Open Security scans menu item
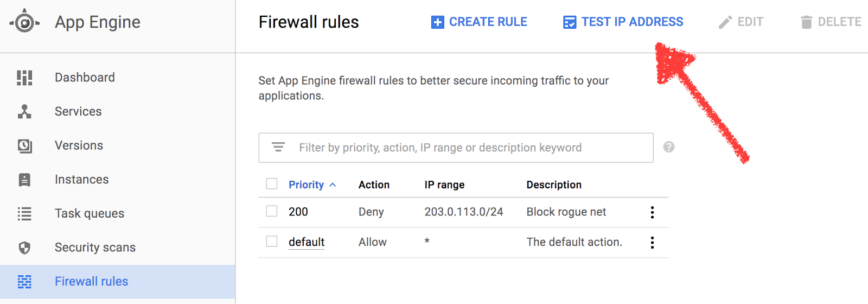The width and height of the screenshot is (868, 304). tap(95, 248)
